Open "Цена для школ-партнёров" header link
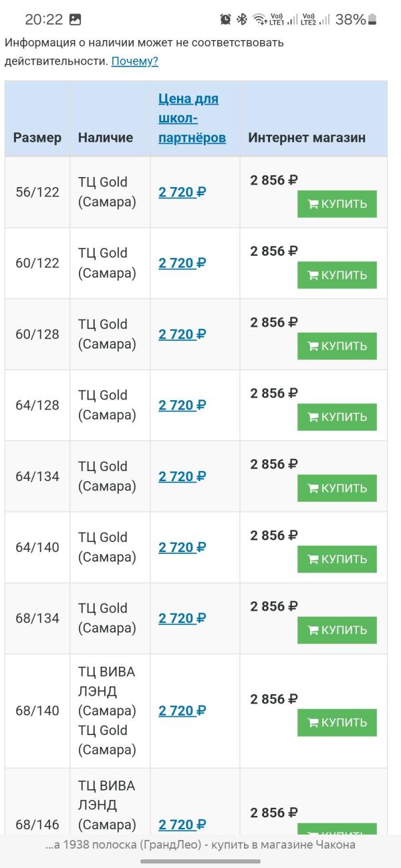Viewport: 401px width, 868px height. (192, 118)
